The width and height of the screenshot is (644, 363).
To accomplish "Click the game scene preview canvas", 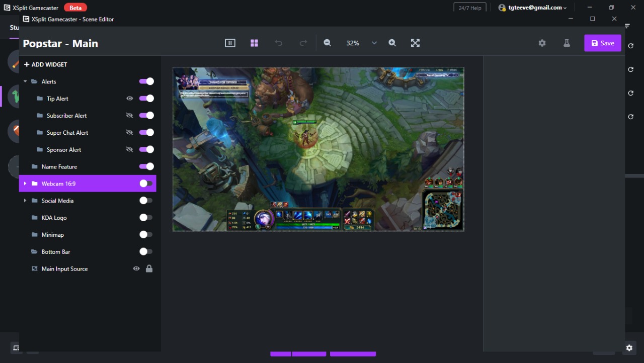I will (x=318, y=149).
